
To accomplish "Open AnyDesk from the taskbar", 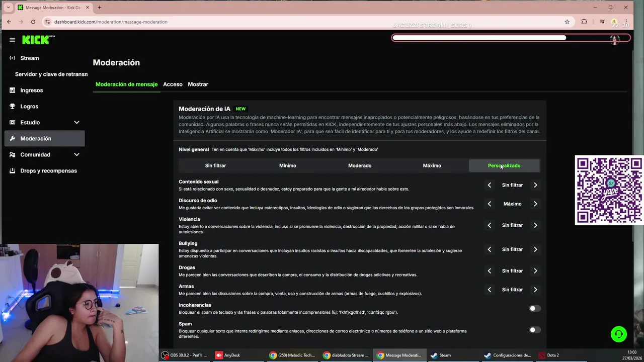I will (x=228, y=355).
